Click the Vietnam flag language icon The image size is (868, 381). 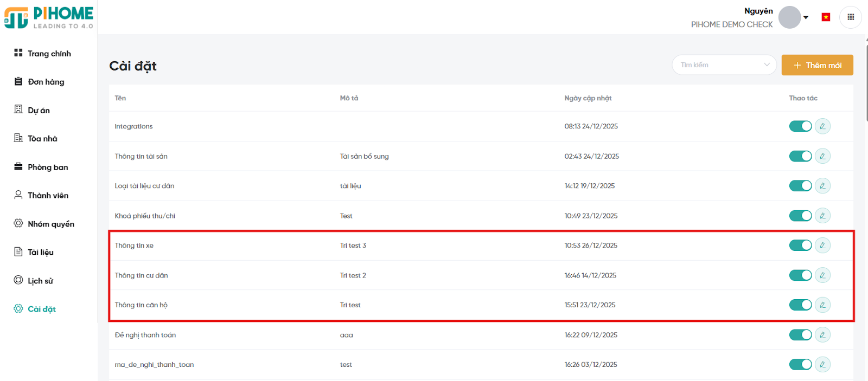click(826, 17)
